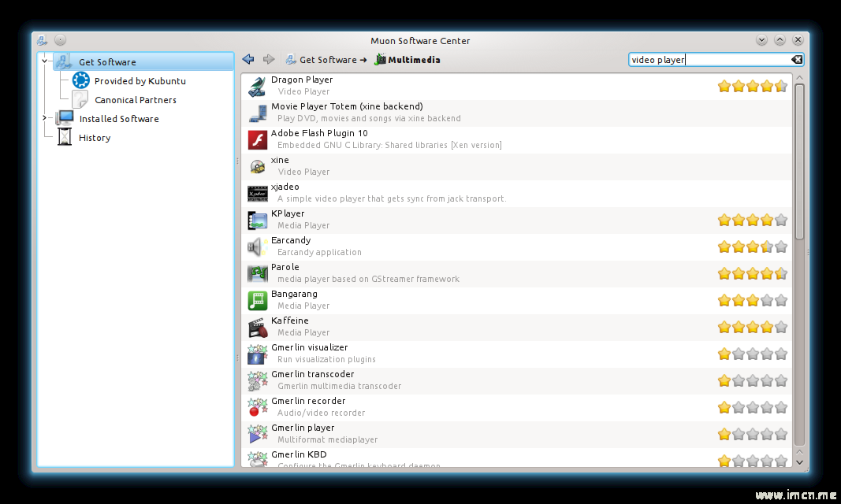Viewport: 841px width, 504px height.
Task: Click the KPlayer app icon
Action: [258, 220]
